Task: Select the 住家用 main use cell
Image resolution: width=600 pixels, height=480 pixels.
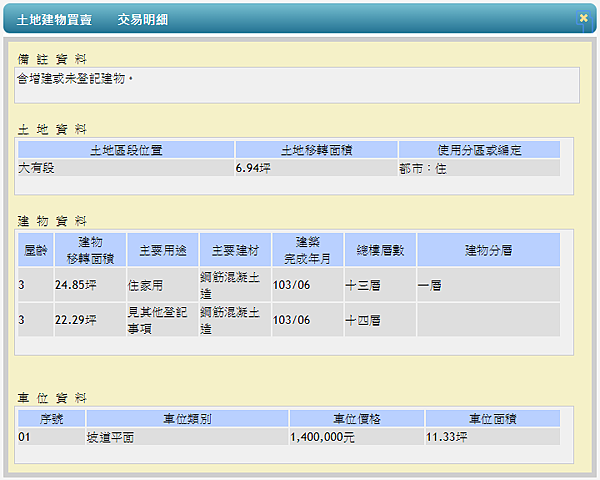Action: [x=163, y=285]
